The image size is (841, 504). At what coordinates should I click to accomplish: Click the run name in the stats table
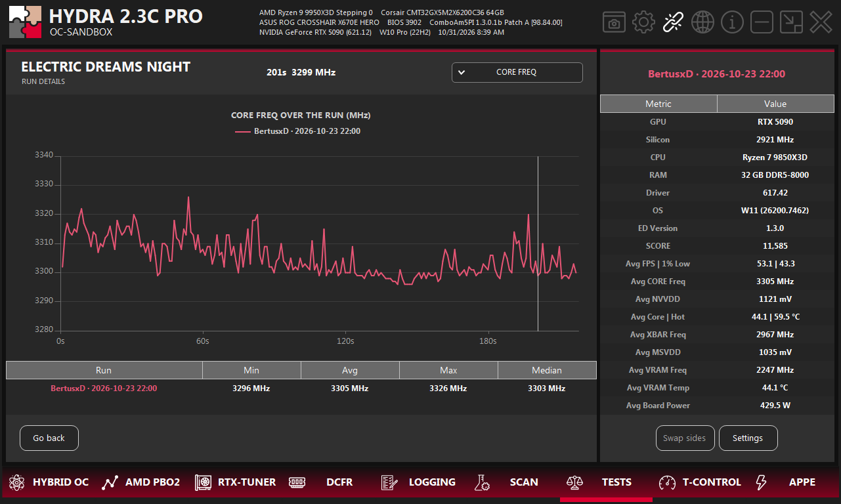(x=104, y=388)
